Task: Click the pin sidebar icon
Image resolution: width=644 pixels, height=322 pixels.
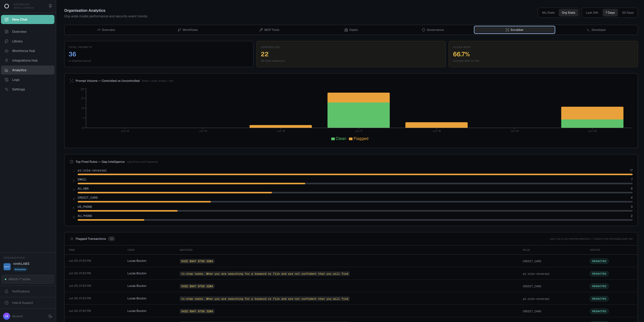Action: click(50, 6)
